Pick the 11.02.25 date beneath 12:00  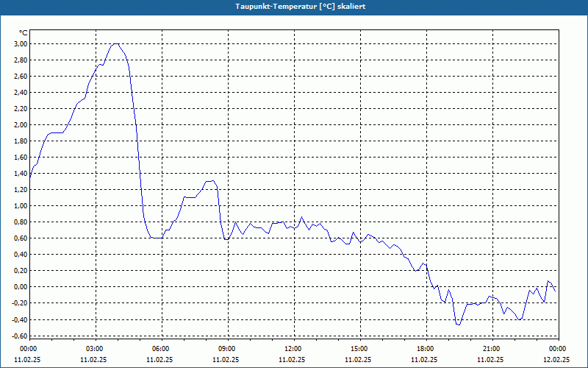[292, 359]
